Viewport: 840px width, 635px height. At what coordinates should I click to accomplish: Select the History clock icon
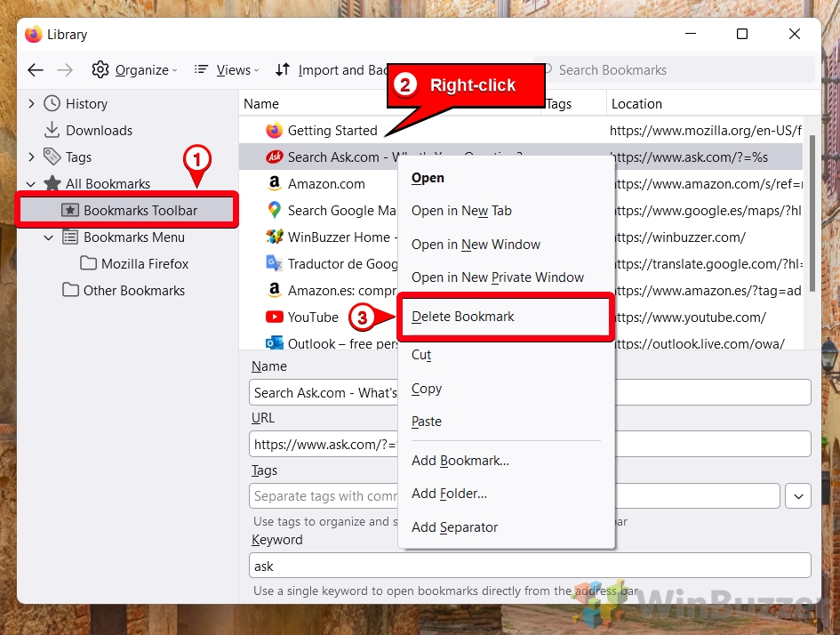(x=52, y=103)
